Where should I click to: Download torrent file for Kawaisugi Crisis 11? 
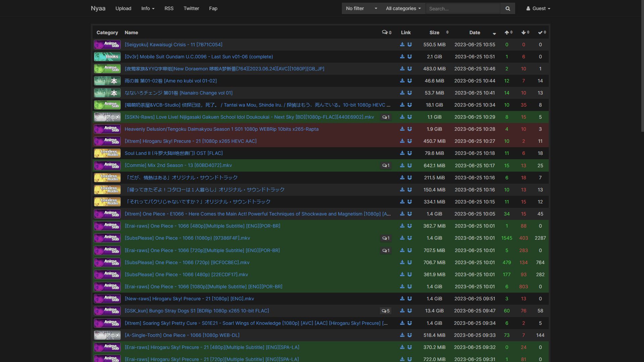point(402,45)
